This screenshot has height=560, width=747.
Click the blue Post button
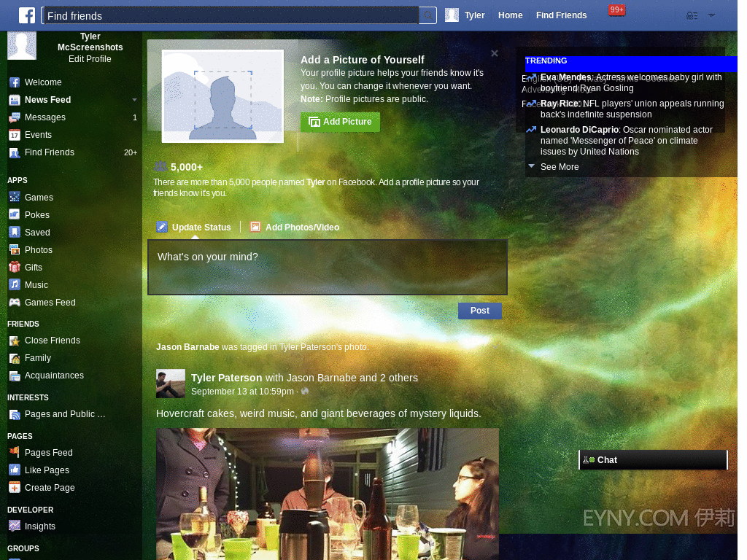click(480, 311)
